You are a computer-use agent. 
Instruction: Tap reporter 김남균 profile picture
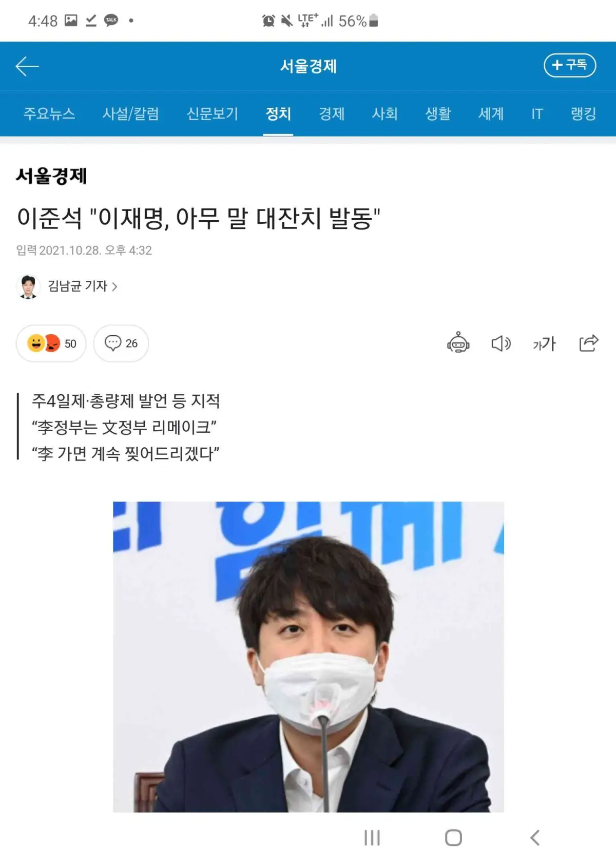[28, 286]
